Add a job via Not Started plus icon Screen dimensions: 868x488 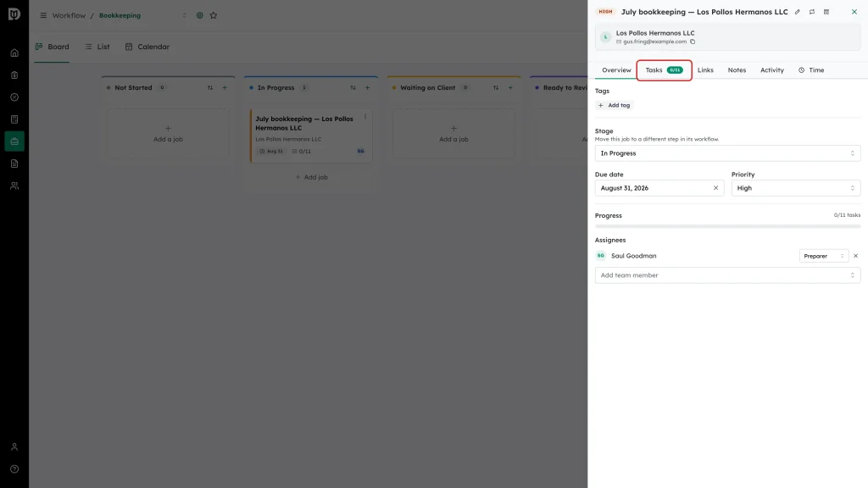(224, 87)
